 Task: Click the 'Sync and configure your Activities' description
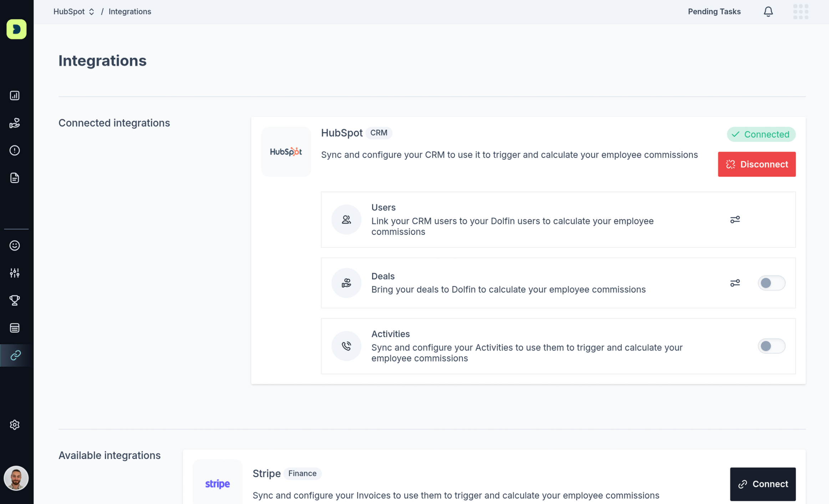pyautogui.click(x=527, y=353)
